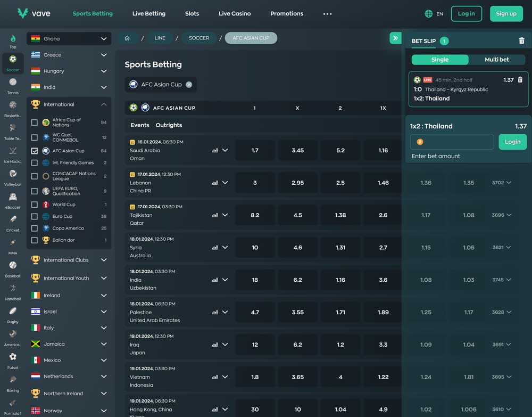Open the Promotions menu
532x417 pixels.
pos(287,14)
